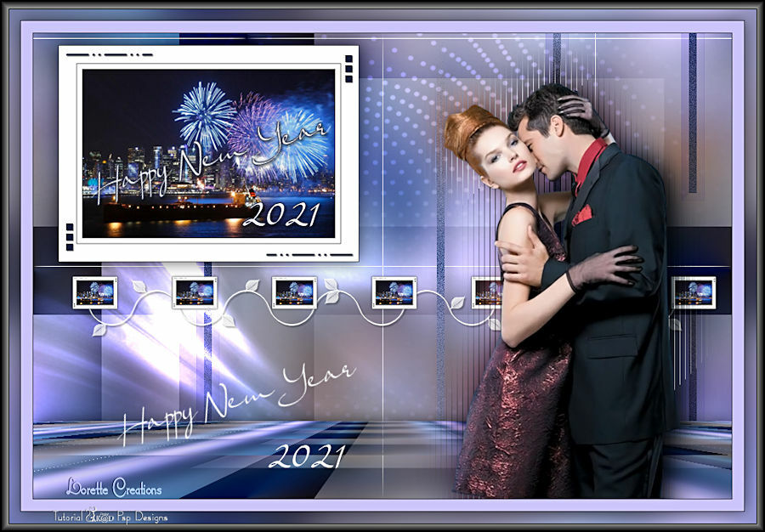Click the Lorette Creations signature text
Image resolution: width=765 pixels, height=532 pixels.
pyautogui.click(x=114, y=489)
